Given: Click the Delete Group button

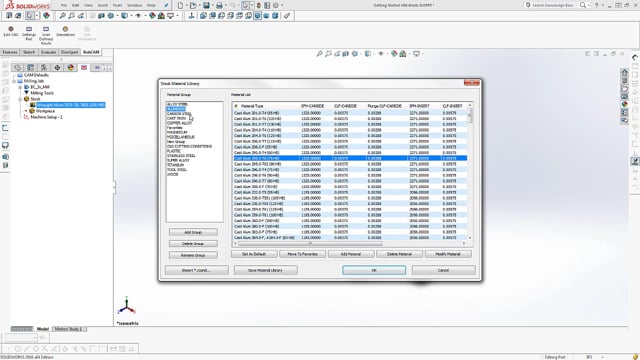Looking at the screenshot, I should tap(193, 244).
